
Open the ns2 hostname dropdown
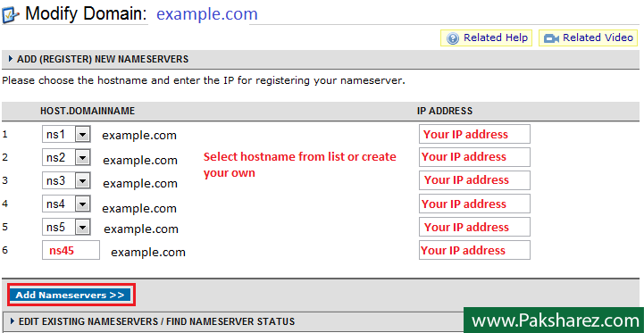click(x=82, y=157)
